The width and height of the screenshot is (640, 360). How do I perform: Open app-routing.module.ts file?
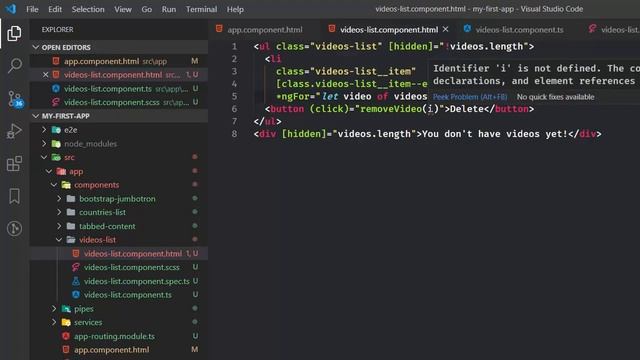coord(119,336)
